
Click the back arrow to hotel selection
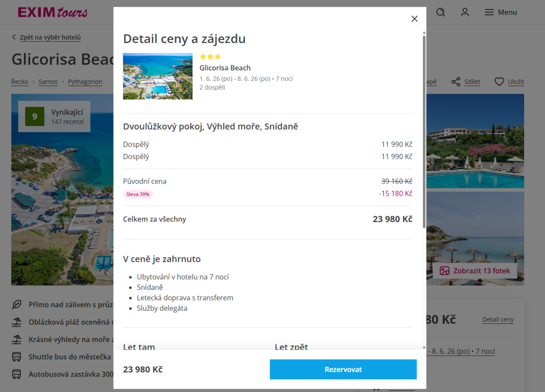14,37
